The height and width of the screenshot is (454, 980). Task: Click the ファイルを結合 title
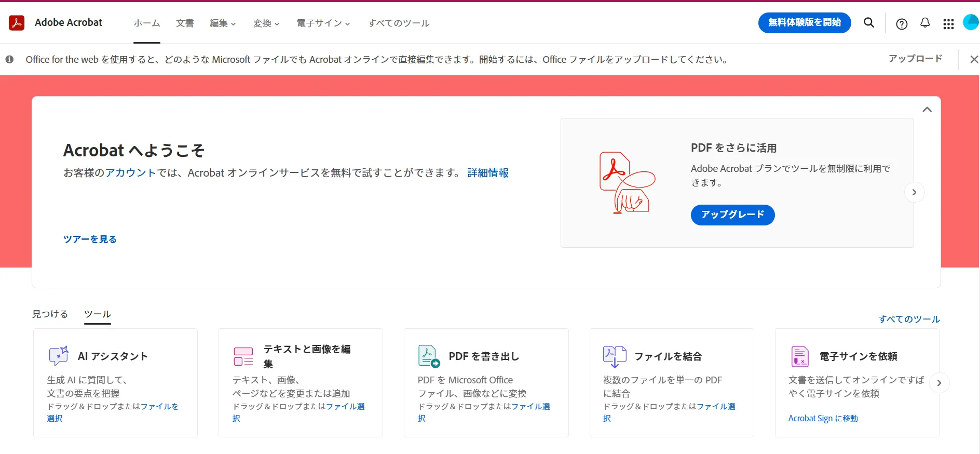(668, 356)
